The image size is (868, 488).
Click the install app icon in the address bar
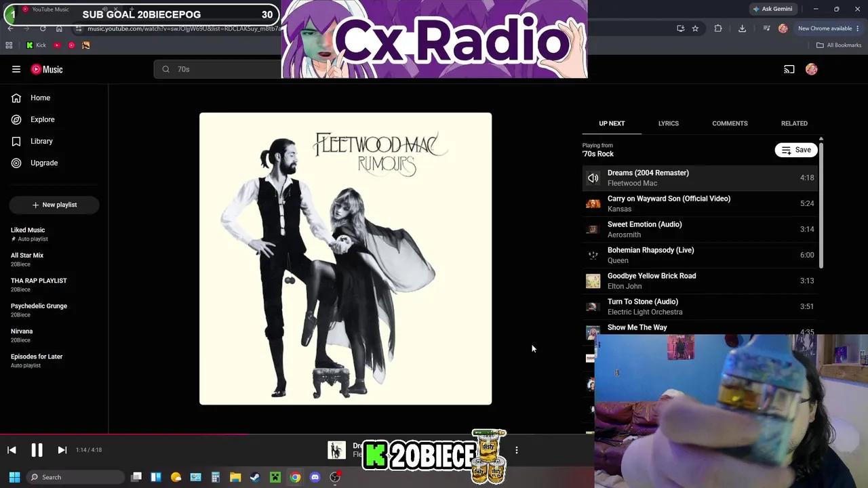point(680,28)
